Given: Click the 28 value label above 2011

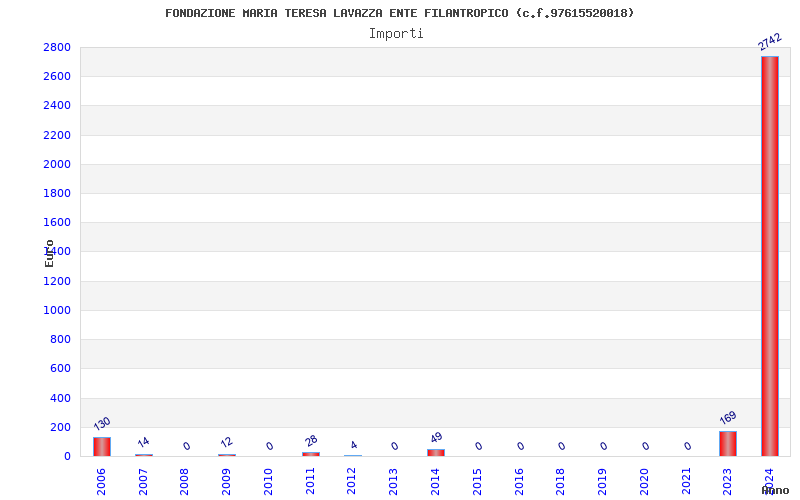Looking at the screenshot, I should coord(311,440).
